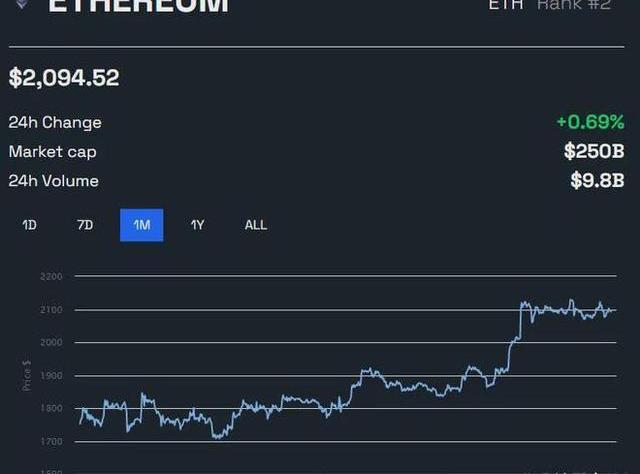Click the 1700 y-axis price label
This screenshot has height=474, width=640.
point(51,441)
